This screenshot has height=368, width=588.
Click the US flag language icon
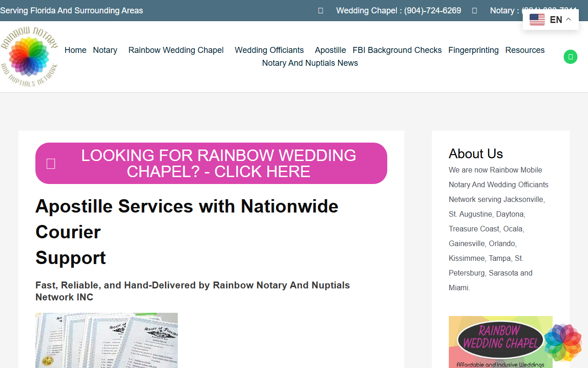coord(537,20)
